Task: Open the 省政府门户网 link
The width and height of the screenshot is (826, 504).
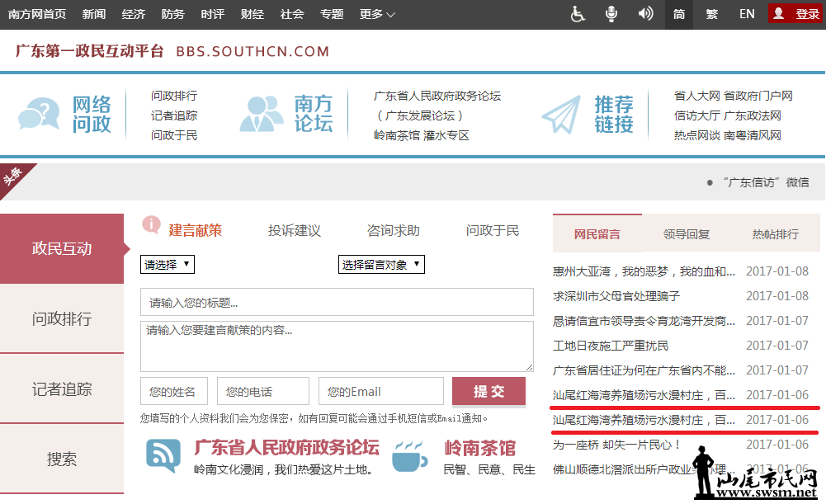Action: [758, 96]
